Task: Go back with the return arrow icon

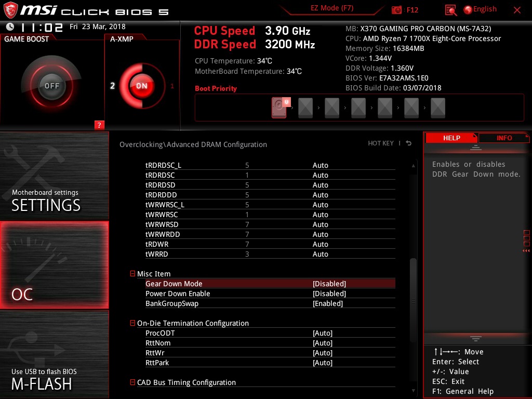Action: 408,143
